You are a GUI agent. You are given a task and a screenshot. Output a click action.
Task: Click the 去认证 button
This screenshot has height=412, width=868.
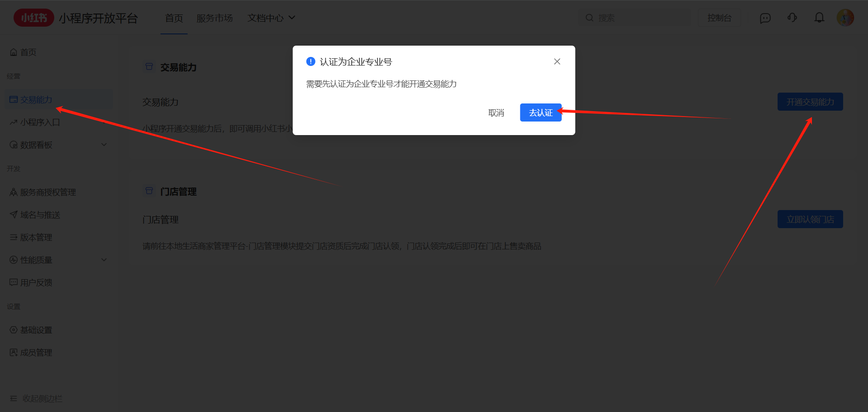[541, 113]
